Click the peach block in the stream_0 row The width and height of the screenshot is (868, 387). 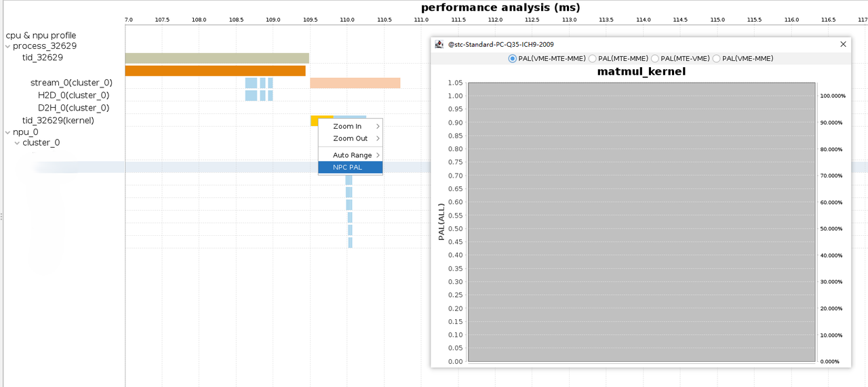click(355, 83)
